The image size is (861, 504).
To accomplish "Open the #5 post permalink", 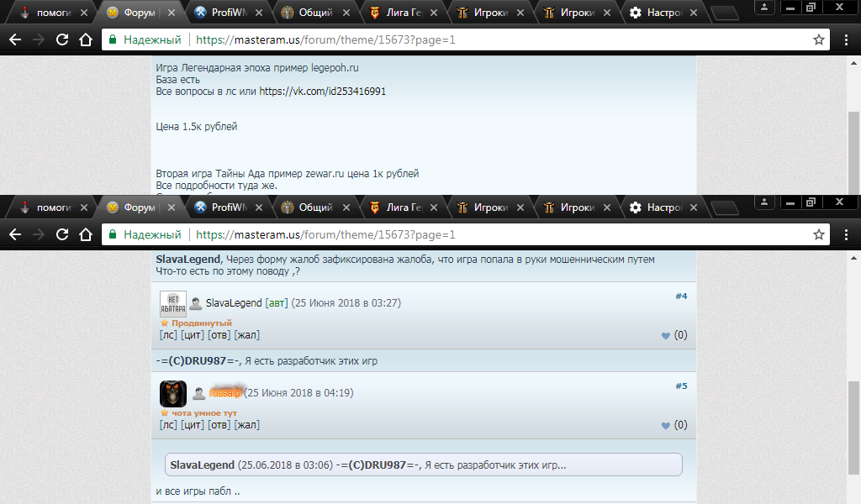I will (x=681, y=386).
